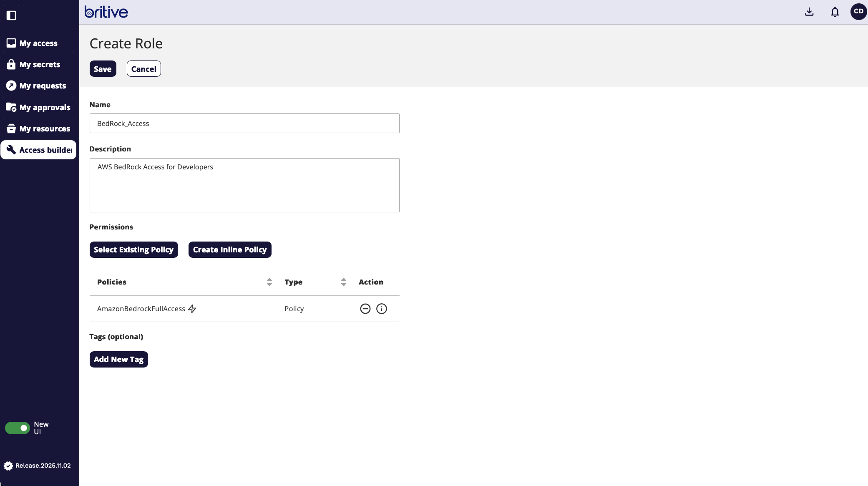Screen dimensions: 868x486
Task: Open notifications bell icon
Action: pos(835,12)
